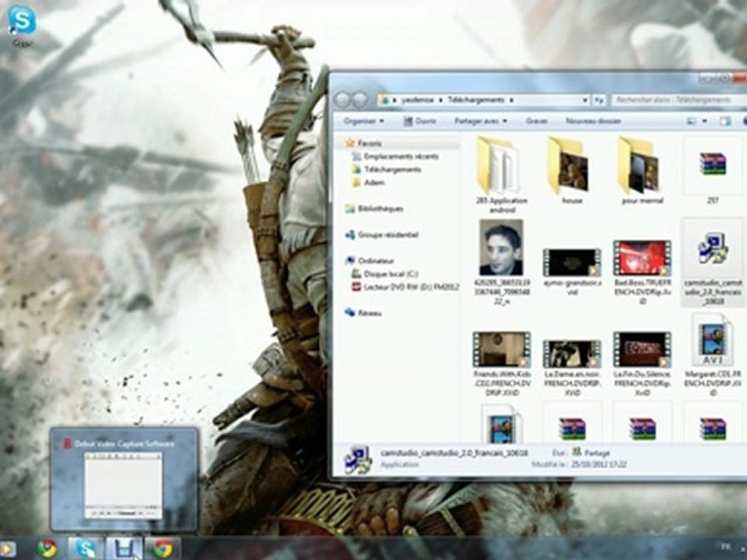
Task: Select Téléchargements in the navigation pane
Action: tap(387, 169)
